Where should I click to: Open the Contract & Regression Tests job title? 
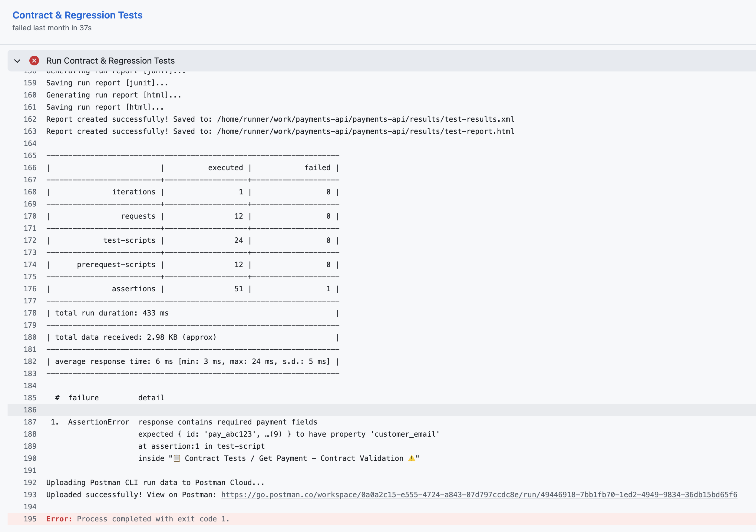[78, 15]
